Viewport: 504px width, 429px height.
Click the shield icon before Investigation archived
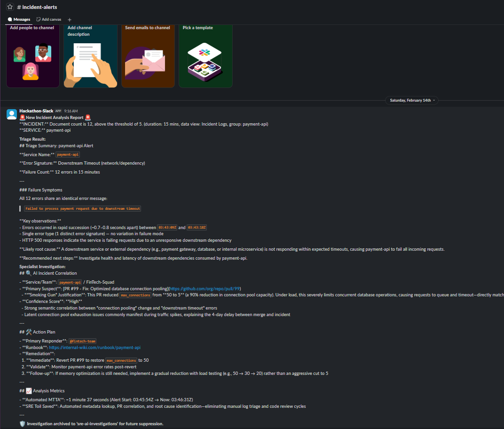coord(22,424)
